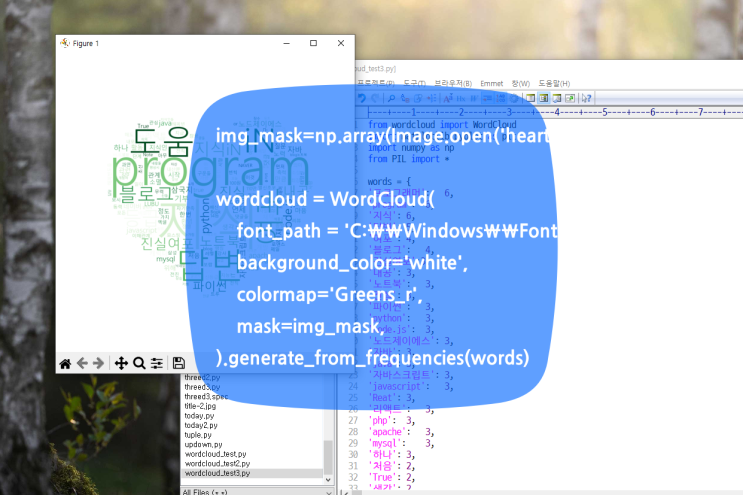Select the Pan axes tool
The height and width of the screenshot is (495, 743).
coord(121,363)
